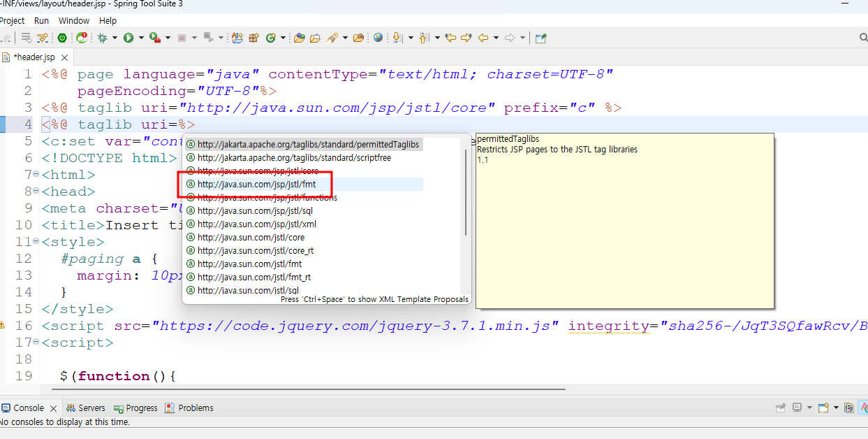Switch to the Problems tab
868x439 pixels.
click(x=189, y=408)
